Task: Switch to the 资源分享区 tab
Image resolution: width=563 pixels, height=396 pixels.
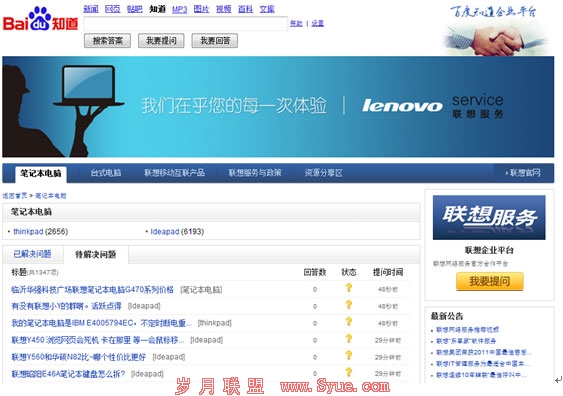Action: [324, 173]
